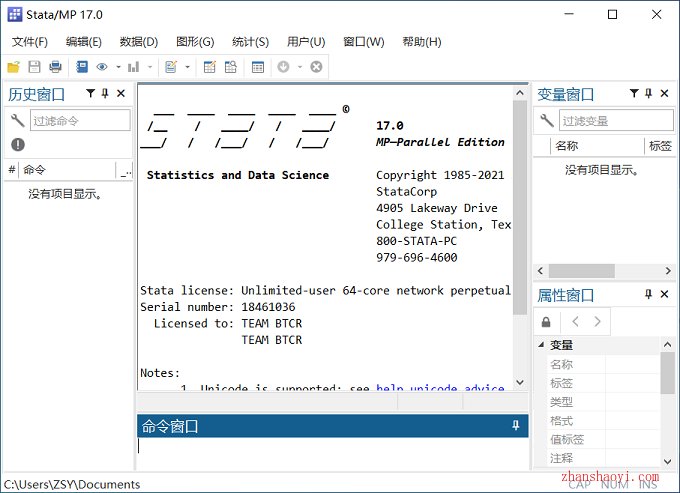680x493 pixels.
Task: Click properties panel scroll down arrow
Action: tap(667, 462)
